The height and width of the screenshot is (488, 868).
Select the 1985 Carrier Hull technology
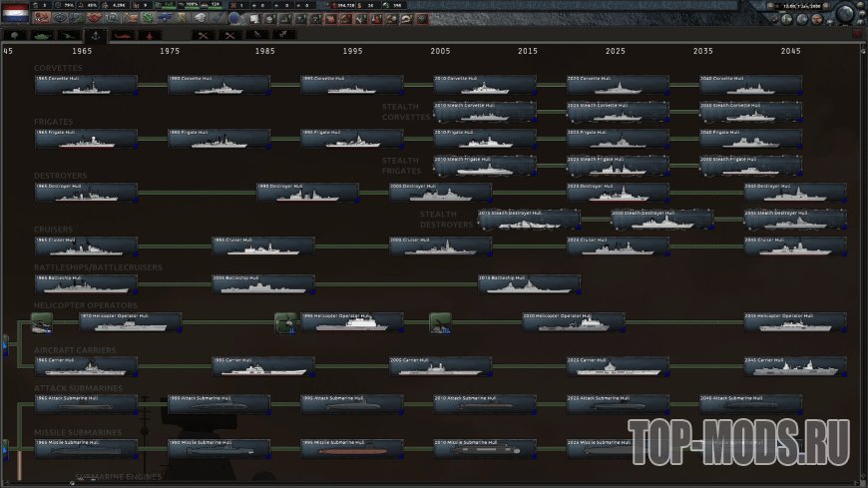point(263,366)
